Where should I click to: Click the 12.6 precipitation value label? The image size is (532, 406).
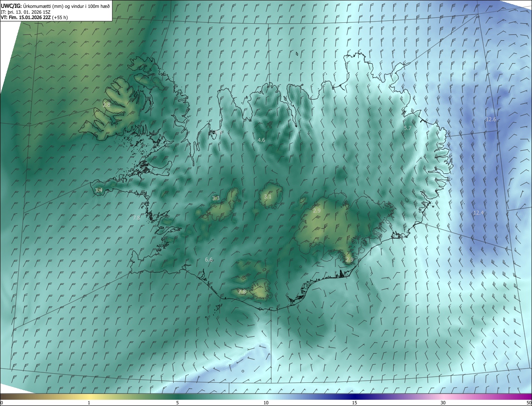[x=491, y=120]
